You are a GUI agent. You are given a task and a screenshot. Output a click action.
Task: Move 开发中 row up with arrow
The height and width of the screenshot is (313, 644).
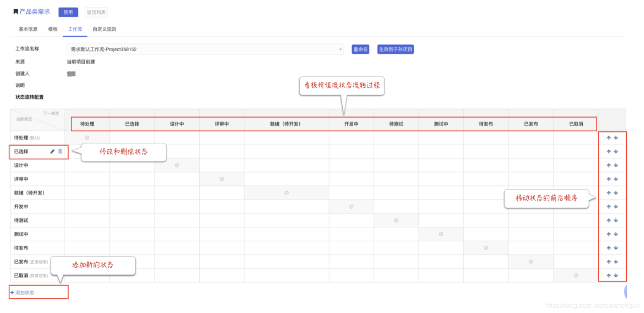608,206
